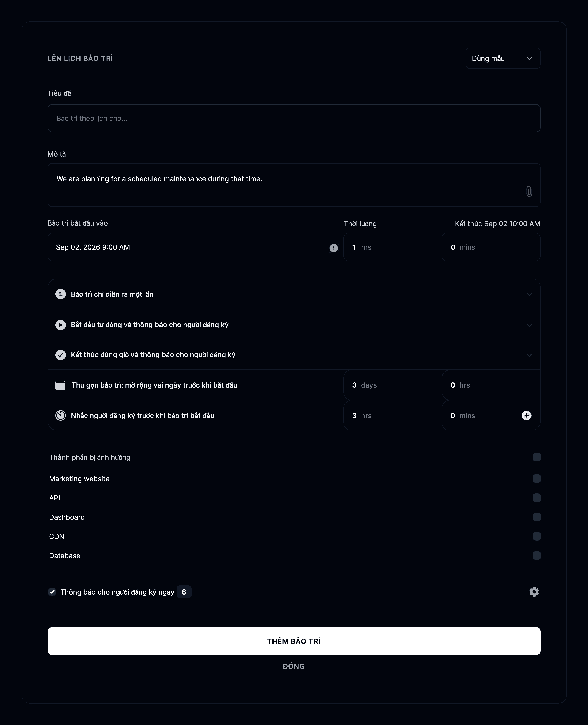Select the API component row checkbox
Viewport: 588px width, 725px height.
tap(537, 498)
